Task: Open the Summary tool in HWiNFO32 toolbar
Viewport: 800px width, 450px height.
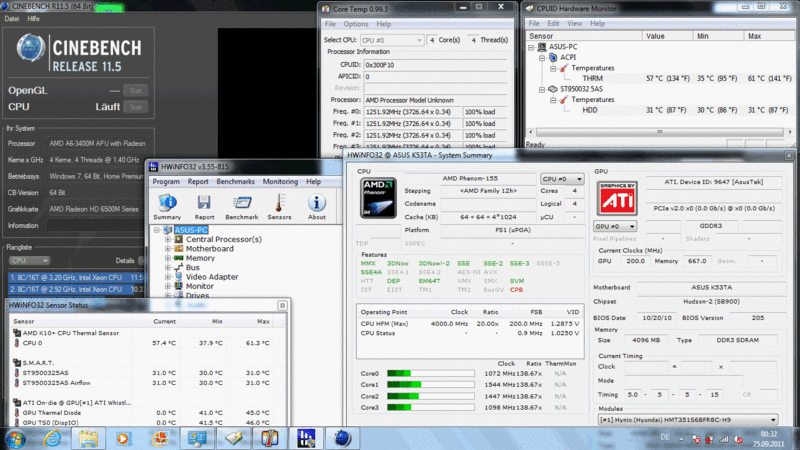Action: point(167,207)
